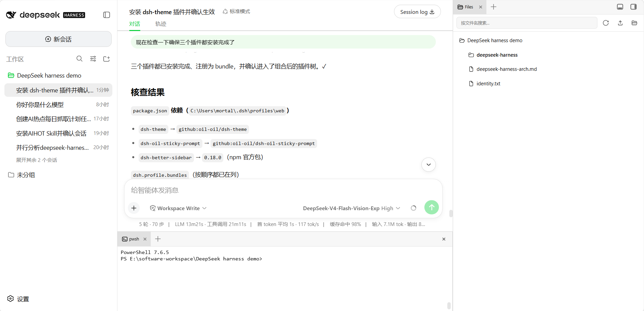Image resolution: width=644 pixels, height=311 pixels.
Task: Open deepseek-harness-arch.md file
Action: (x=503, y=69)
